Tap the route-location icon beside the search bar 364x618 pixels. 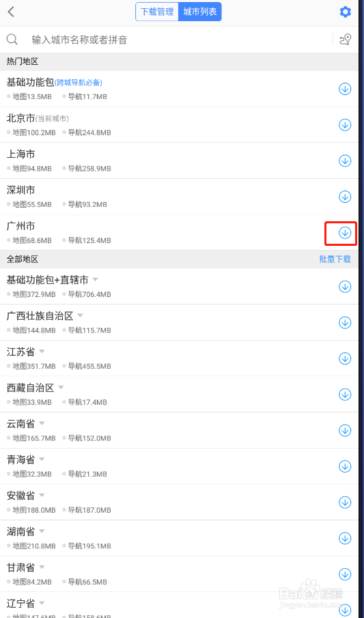click(x=345, y=40)
